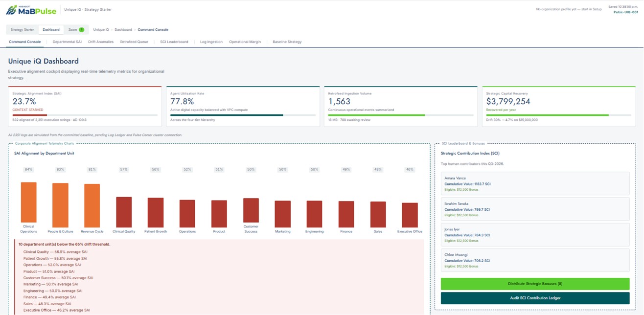Click the Strategic Contribution Index (SCI) heading
The width and height of the screenshot is (644, 315).
coord(470,154)
